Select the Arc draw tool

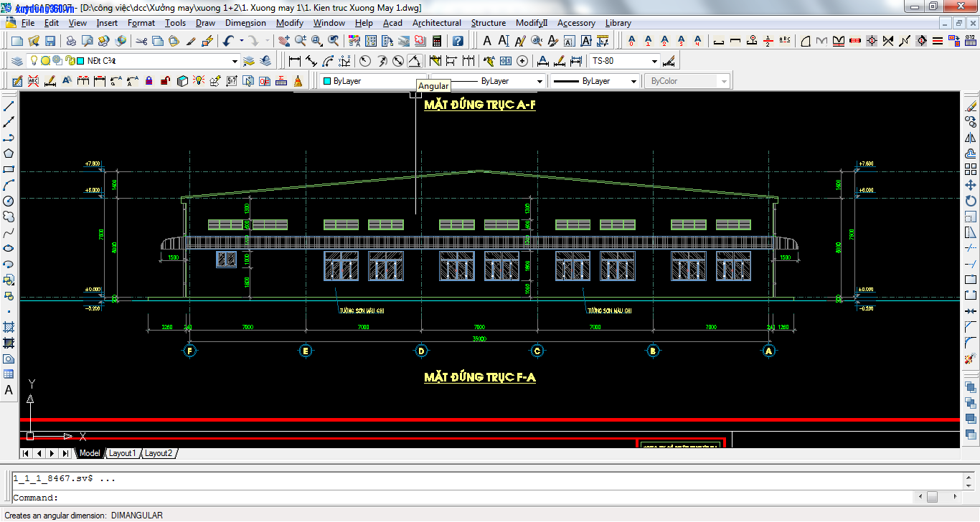tap(9, 185)
